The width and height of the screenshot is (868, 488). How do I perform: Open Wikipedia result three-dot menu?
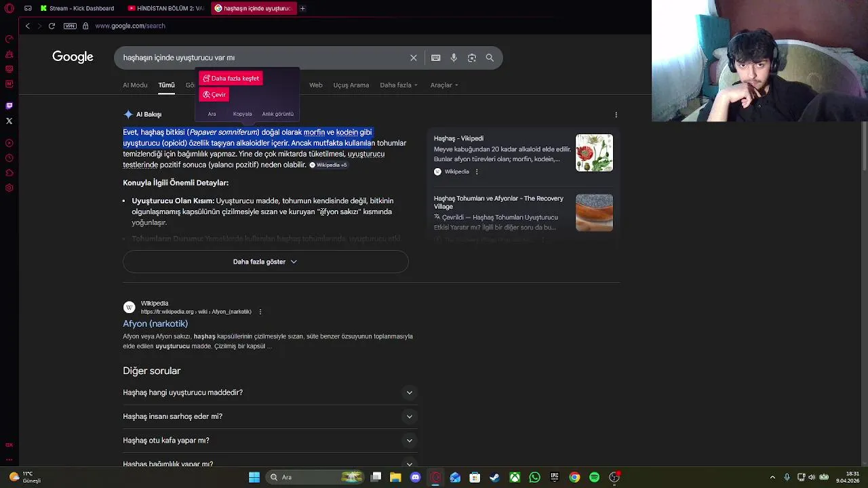click(260, 312)
